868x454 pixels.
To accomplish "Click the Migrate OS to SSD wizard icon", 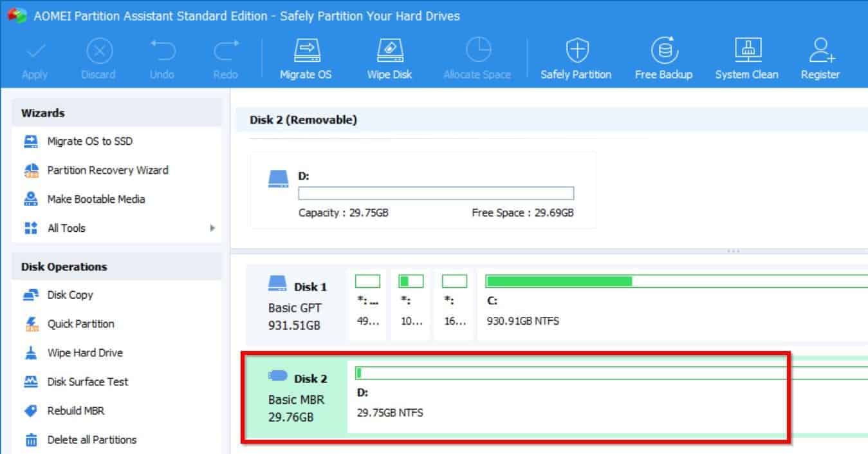I will [x=31, y=141].
